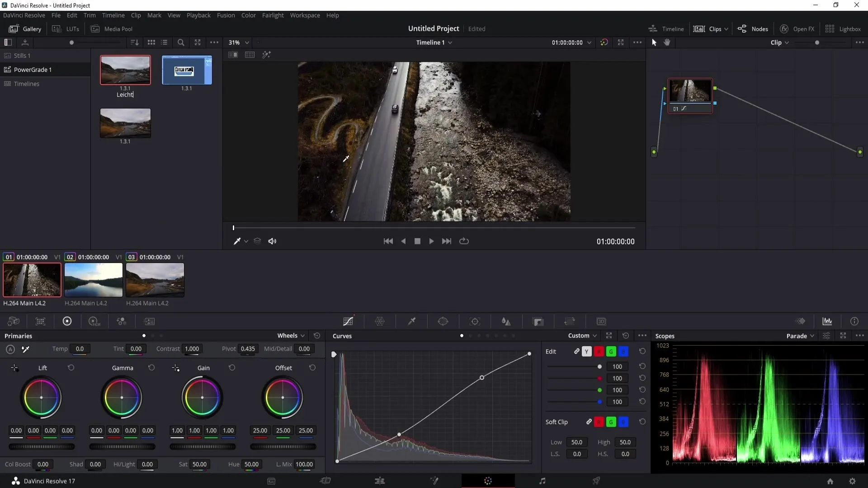The width and height of the screenshot is (868, 488).
Task: Open the Color menu
Action: click(248, 15)
